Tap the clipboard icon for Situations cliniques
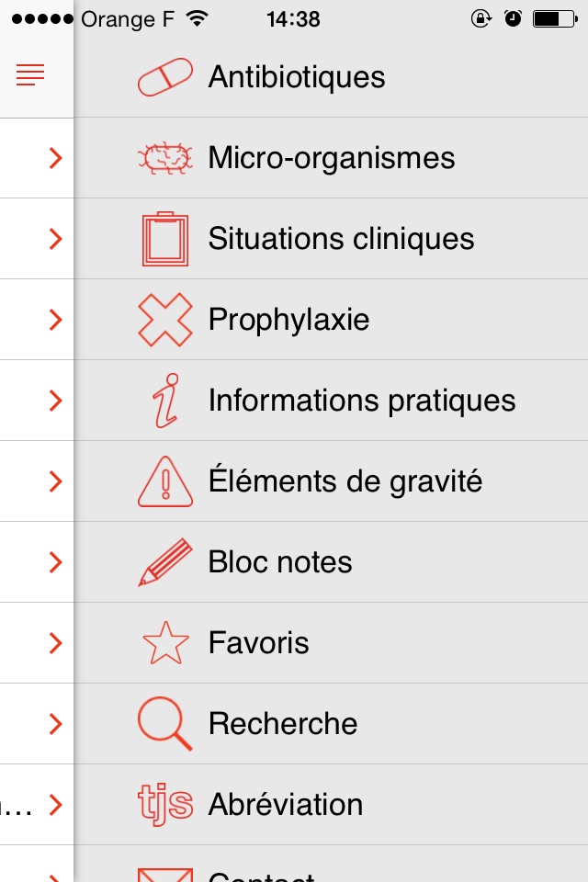The image size is (588, 882). 165,239
